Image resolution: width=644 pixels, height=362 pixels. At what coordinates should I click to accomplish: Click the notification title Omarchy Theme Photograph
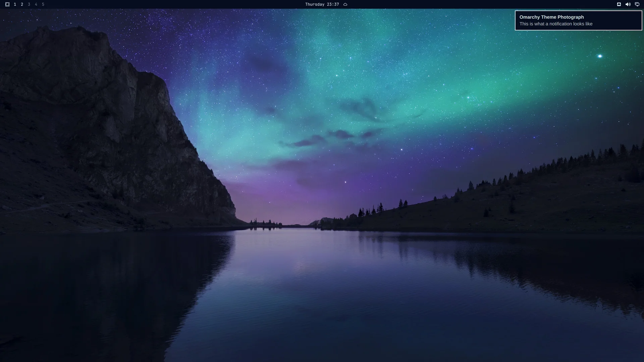(x=551, y=17)
